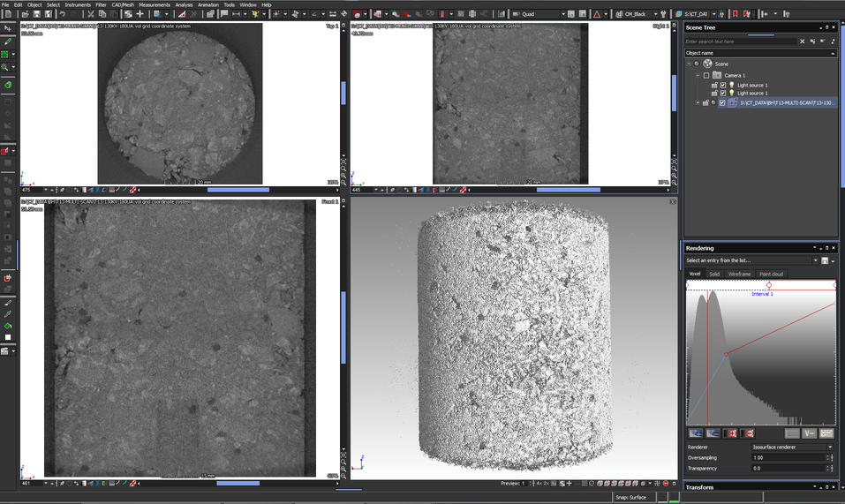Toggle the Camera 1 checkbox
This screenshot has height=504, width=845.
coord(706,75)
